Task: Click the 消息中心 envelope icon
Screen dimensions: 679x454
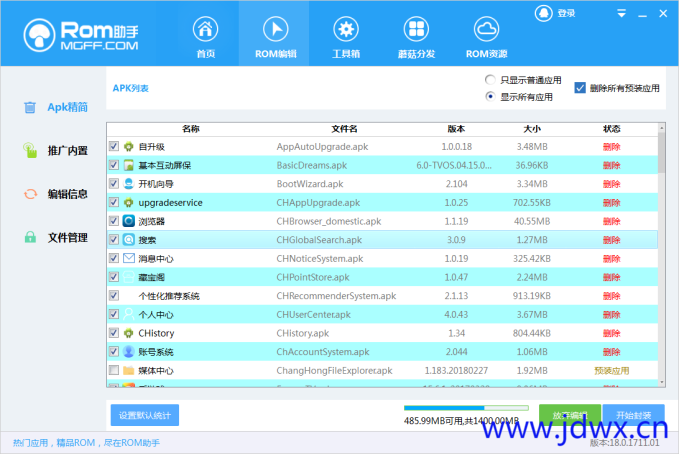Action: pos(129,258)
